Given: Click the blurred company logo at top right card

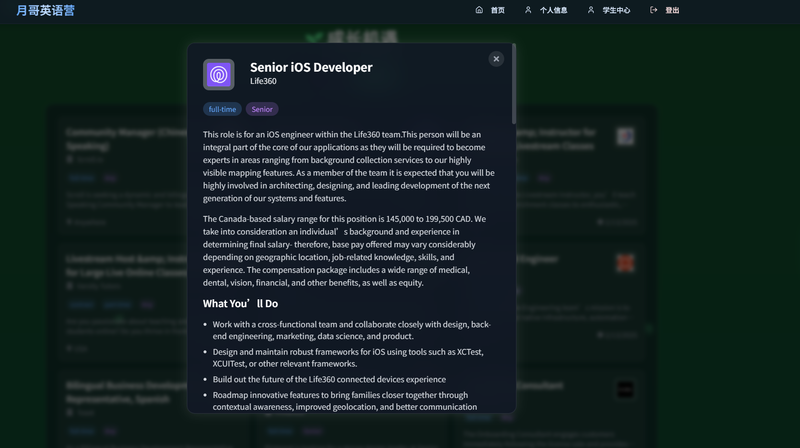Looking at the screenshot, I should (x=626, y=137).
